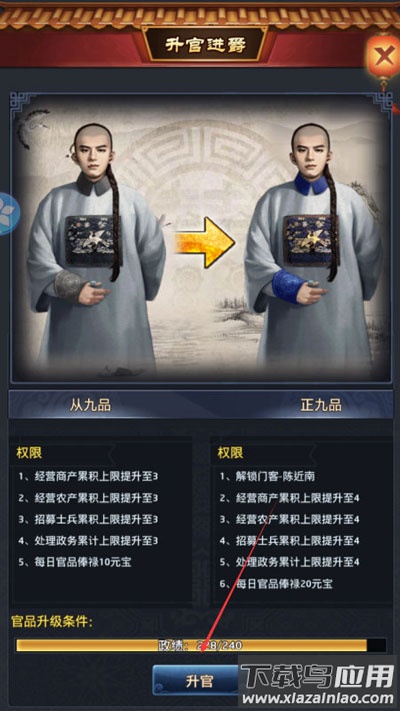Click the 从九品 rank label
Image resolution: width=400 pixels, height=711 pixels.
(90, 405)
